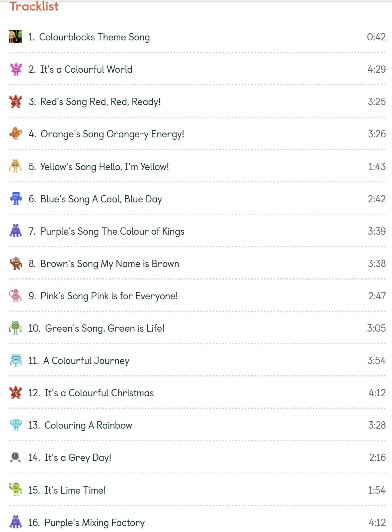Select Purple's Song The Colour of Kings

[112, 231]
